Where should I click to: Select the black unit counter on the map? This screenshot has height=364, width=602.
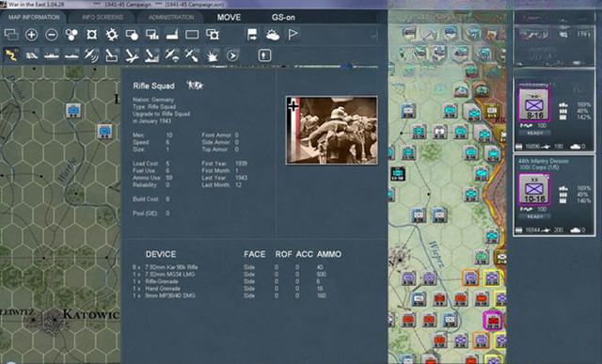click(x=398, y=174)
